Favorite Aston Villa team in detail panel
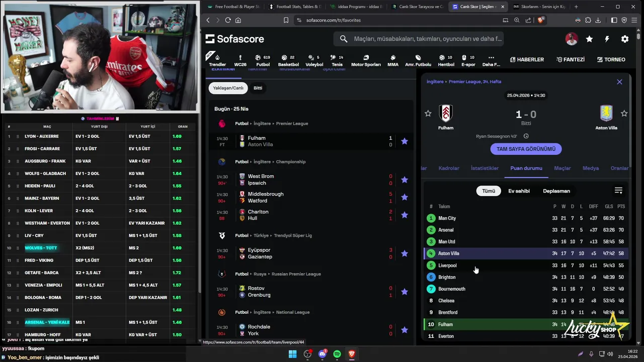The height and width of the screenshot is (362, 644). point(624,114)
